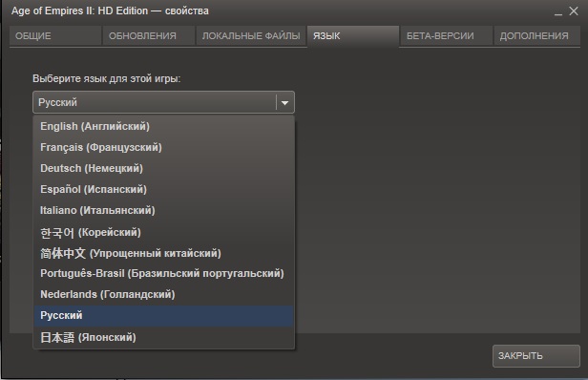Choose Français (Французский) option
This screenshot has height=380, width=588.
click(x=163, y=147)
